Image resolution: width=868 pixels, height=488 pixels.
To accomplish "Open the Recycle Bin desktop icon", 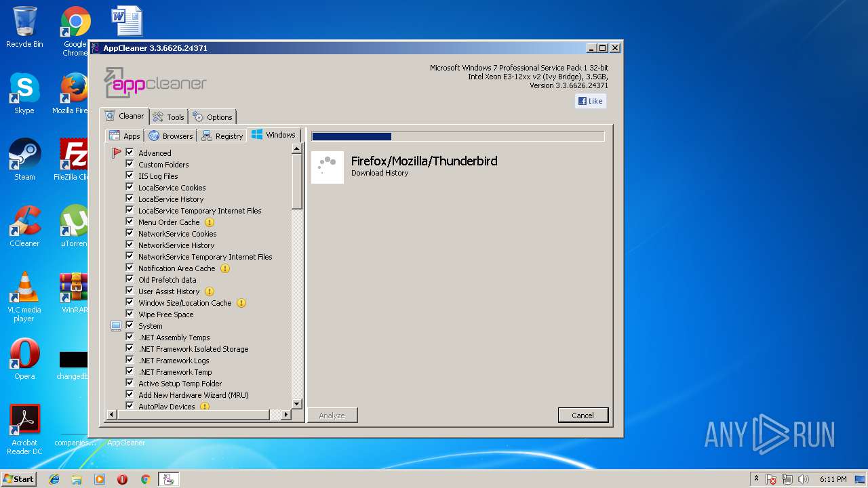I will (x=24, y=27).
